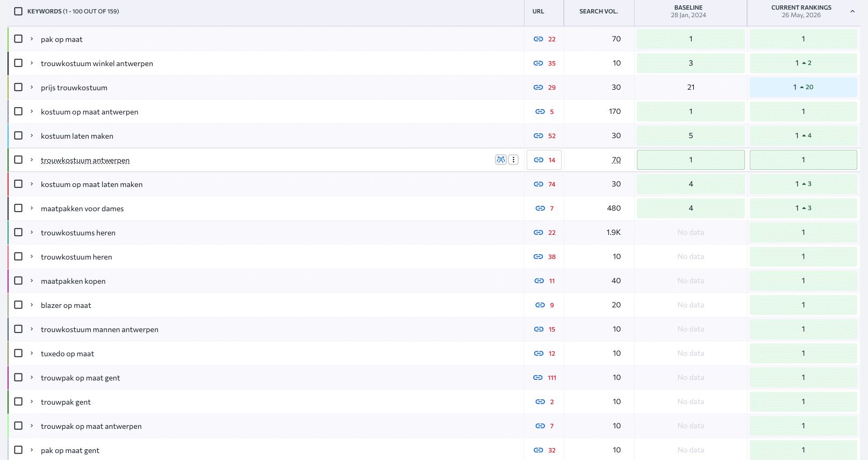Expand the trouwkostuum winkel antwerpen row
Viewport: 868px width, 460px height.
point(32,63)
